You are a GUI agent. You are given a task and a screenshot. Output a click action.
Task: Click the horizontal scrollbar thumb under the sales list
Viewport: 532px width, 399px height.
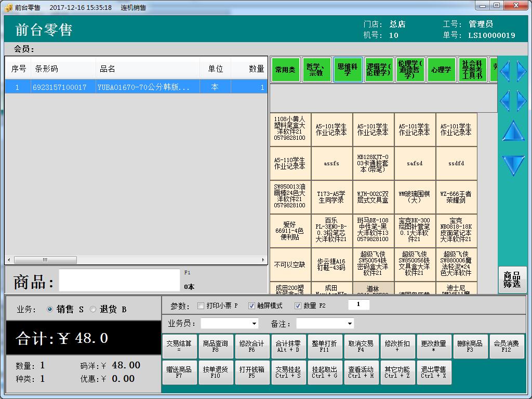tap(45, 260)
